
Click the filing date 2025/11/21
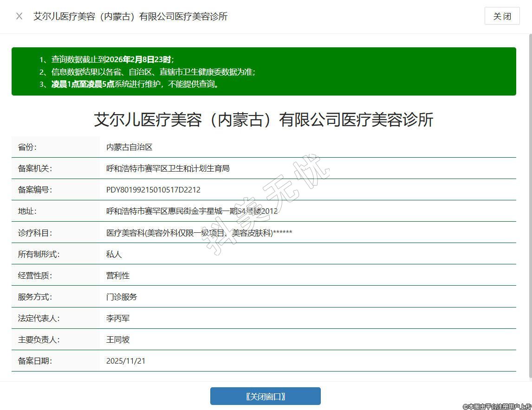(x=125, y=361)
